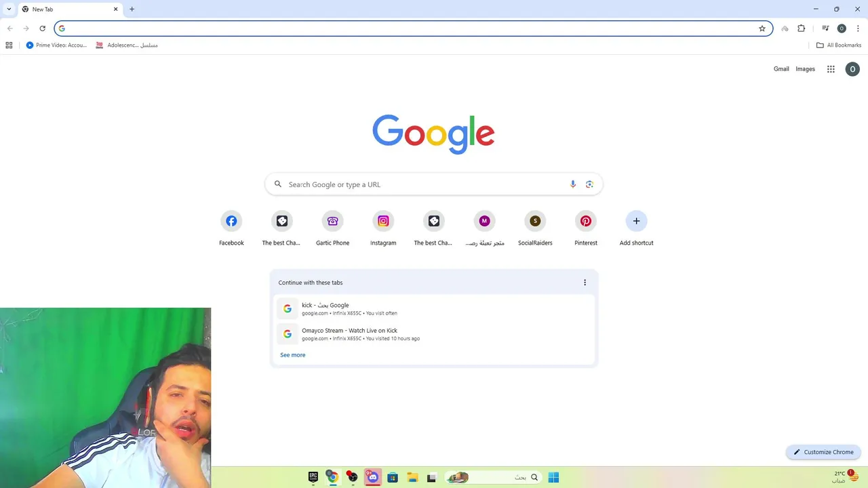Viewport: 868px width, 488px height.
Task: Bookmark this tab with the star icon
Action: [762, 28]
